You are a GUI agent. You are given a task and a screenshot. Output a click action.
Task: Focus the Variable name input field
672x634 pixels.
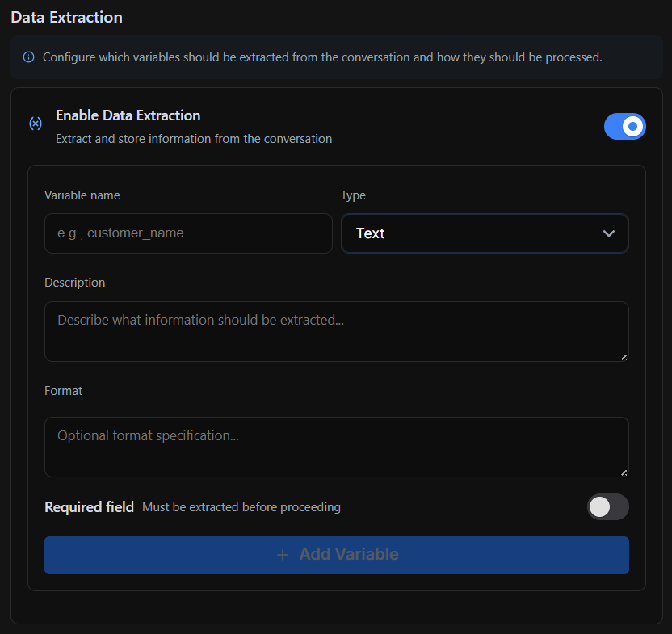188,233
